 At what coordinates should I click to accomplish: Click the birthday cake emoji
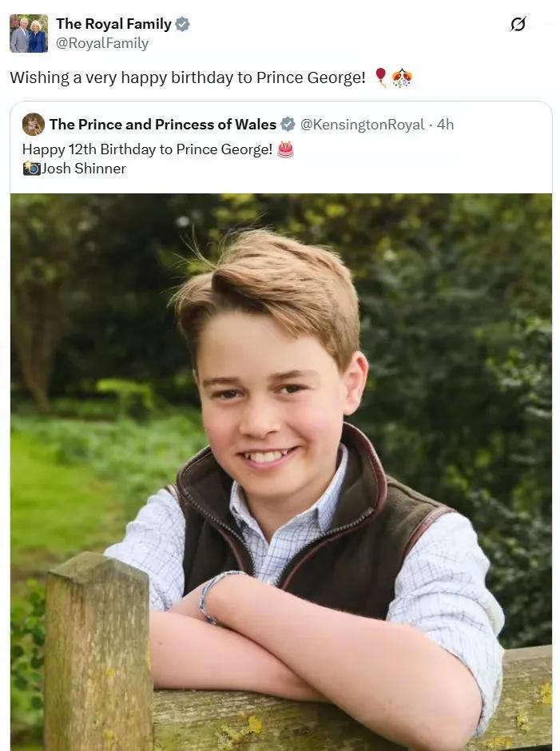point(285,149)
